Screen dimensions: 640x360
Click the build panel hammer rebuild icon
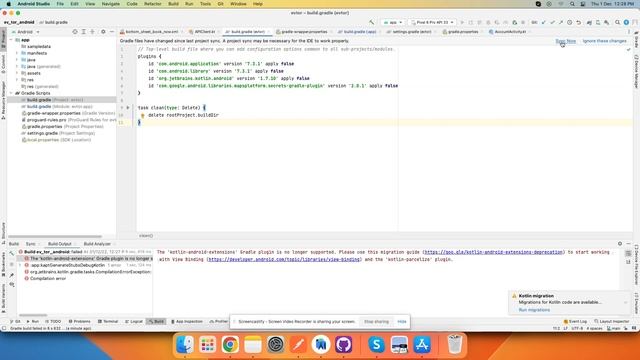point(11,253)
